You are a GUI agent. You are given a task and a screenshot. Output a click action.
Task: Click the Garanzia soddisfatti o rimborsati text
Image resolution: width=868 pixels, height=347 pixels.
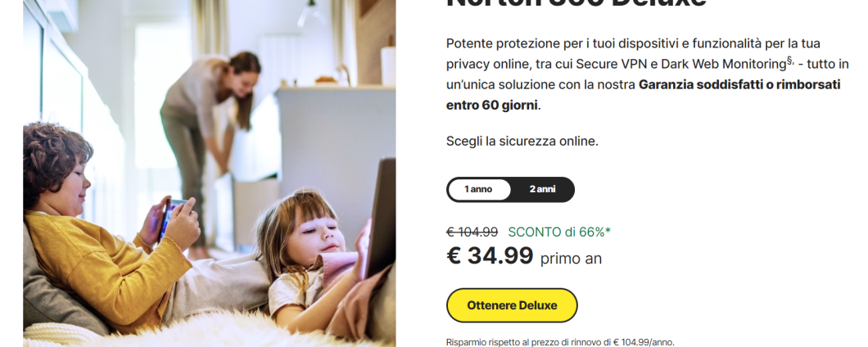pos(739,84)
